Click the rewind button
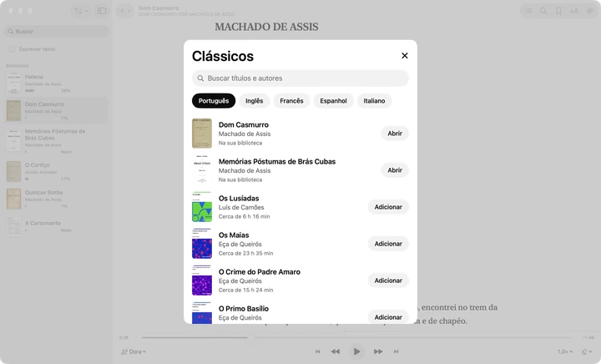Viewport: 601px width, 364px height. tap(336, 351)
